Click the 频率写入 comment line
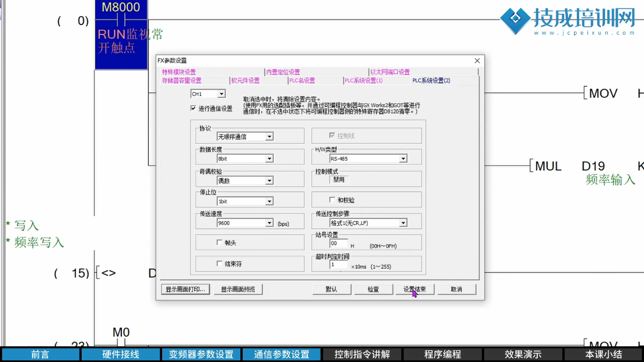644x362 pixels. pos(35,242)
